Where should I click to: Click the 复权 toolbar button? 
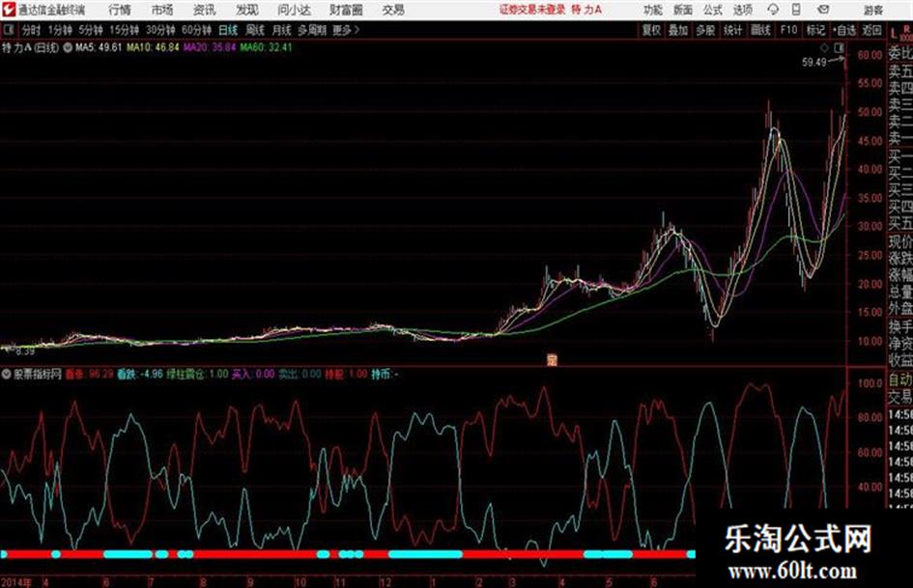(x=651, y=30)
